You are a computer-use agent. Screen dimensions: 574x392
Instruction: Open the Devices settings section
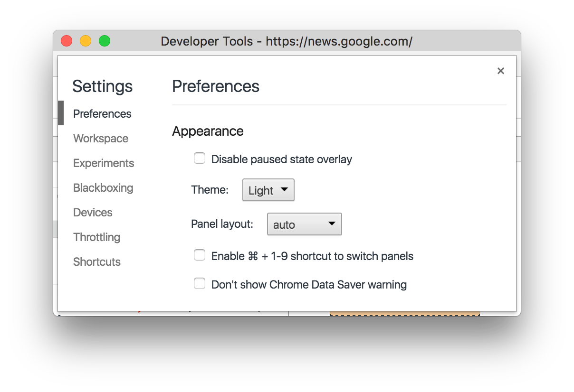click(x=93, y=212)
